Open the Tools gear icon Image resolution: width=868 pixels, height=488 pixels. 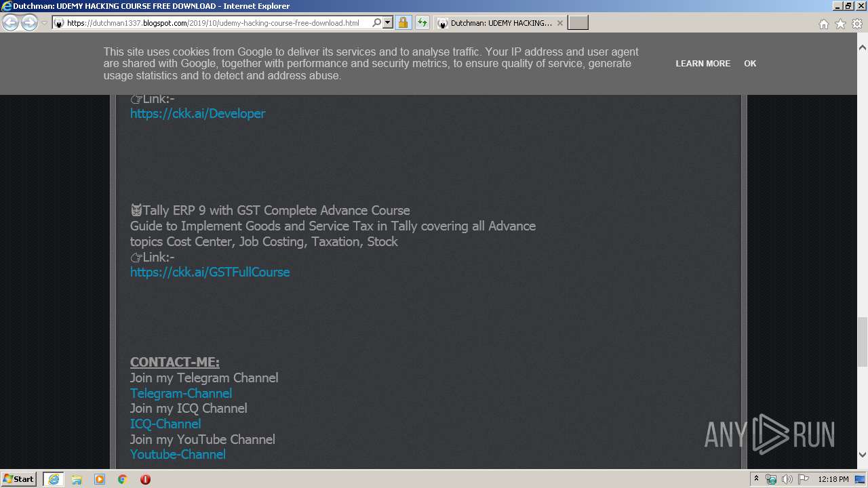click(x=857, y=24)
